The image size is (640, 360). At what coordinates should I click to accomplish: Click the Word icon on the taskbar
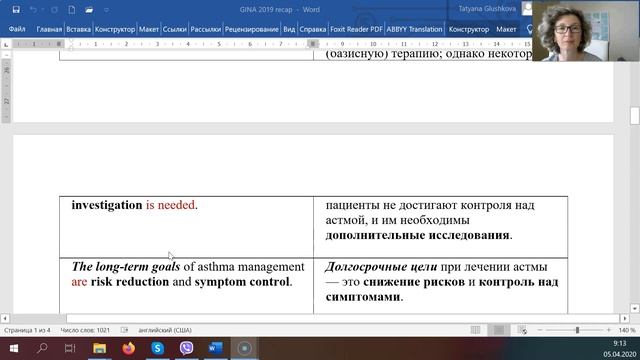click(216, 348)
